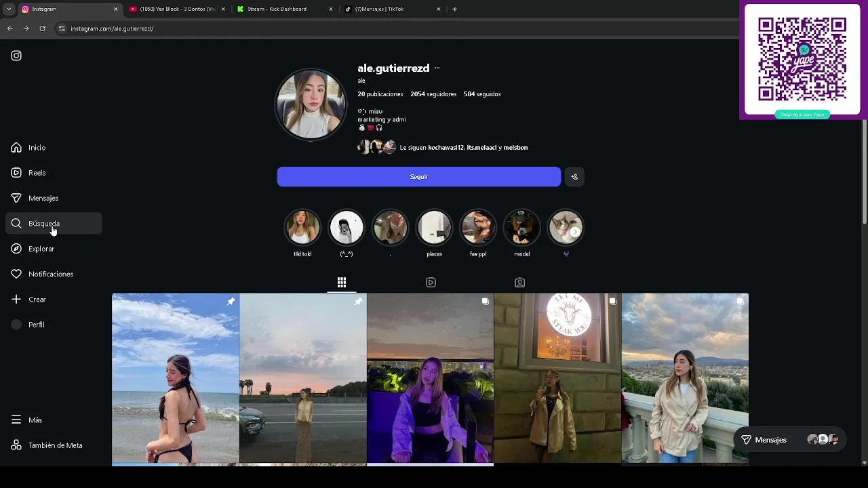
Task: Click the marketing y admi bio text
Action: pos(382,119)
